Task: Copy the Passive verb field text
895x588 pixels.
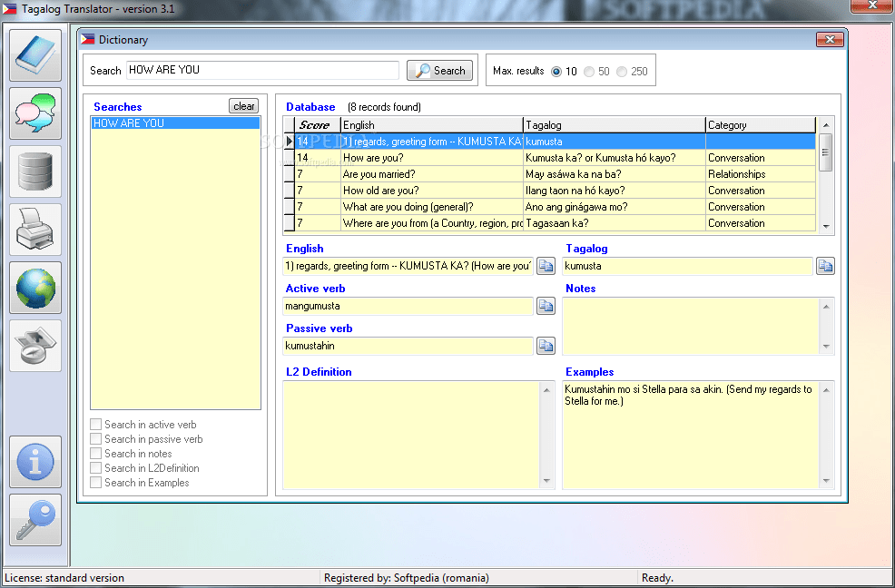Action: click(x=546, y=346)
